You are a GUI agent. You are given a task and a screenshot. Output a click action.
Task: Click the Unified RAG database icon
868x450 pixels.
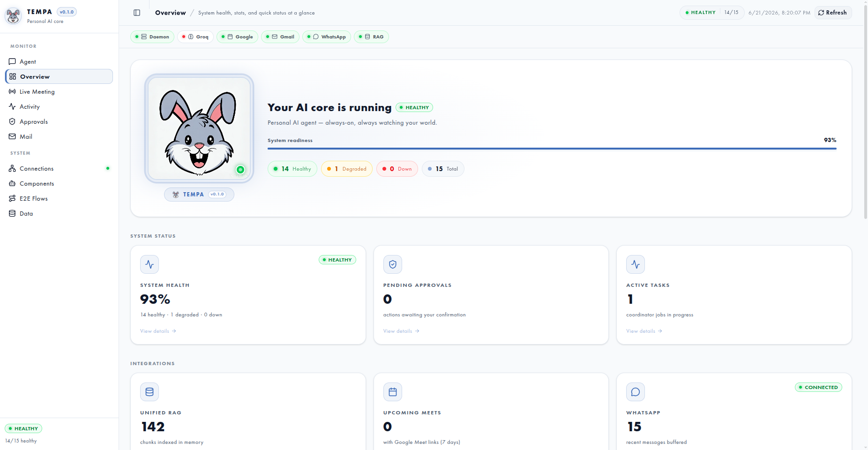point(150,392)
